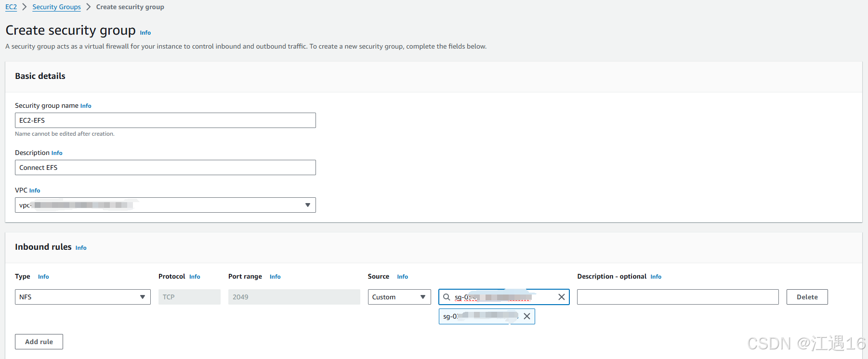Open Info link next to Type column

pos(43,277)
